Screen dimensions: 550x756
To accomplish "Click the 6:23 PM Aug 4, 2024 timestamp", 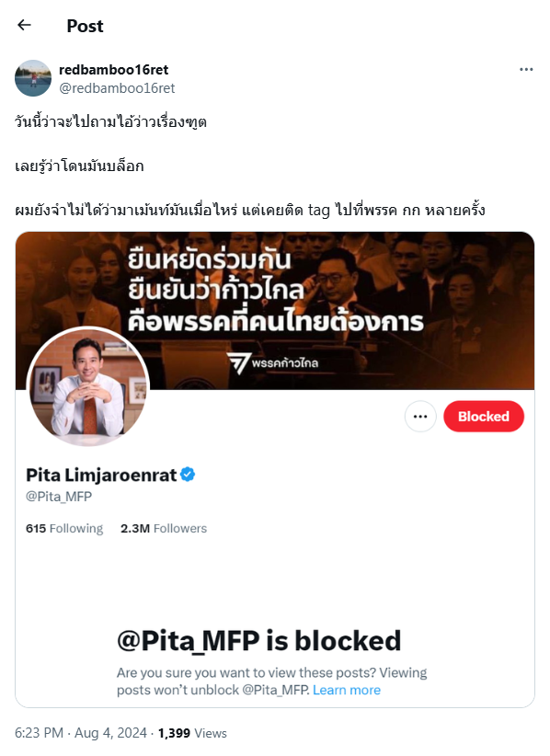I will pos(81,733).
